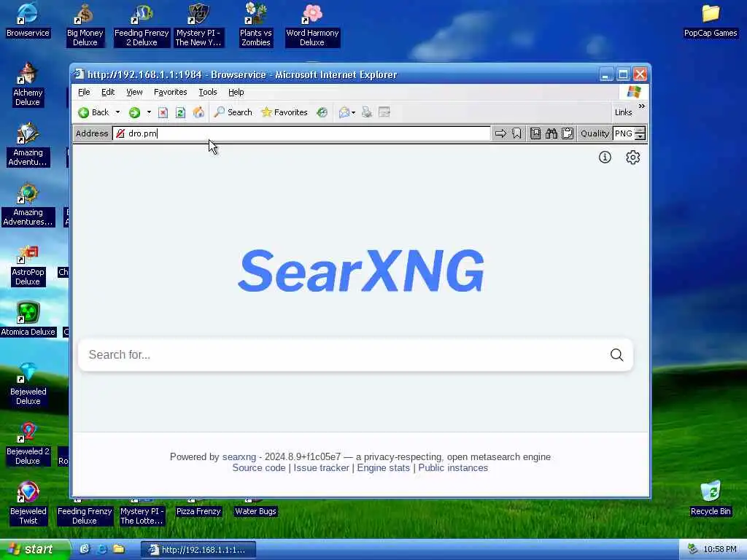
Task: Click the History toolbar icon
Action: (x=322, y=112)
